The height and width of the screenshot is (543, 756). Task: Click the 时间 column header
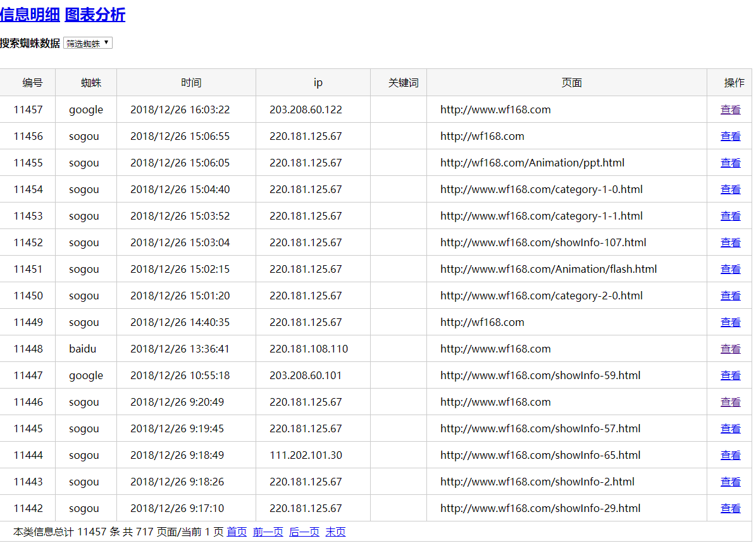click(191, 82)
